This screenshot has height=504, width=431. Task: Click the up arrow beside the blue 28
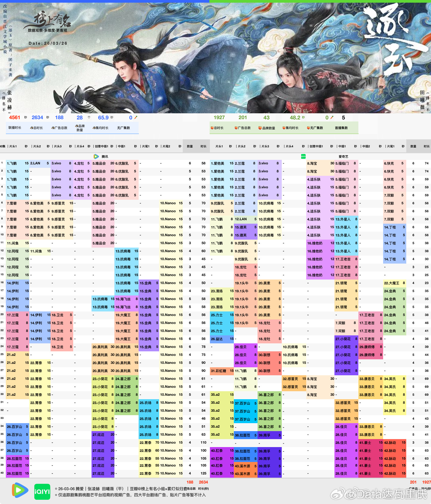tap(89, 117)
